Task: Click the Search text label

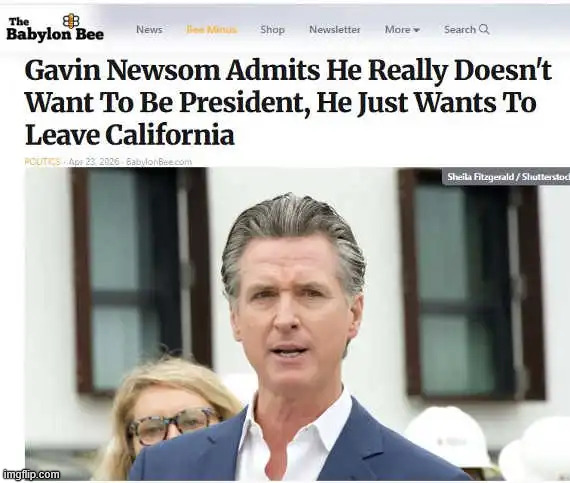Action: 460,29
